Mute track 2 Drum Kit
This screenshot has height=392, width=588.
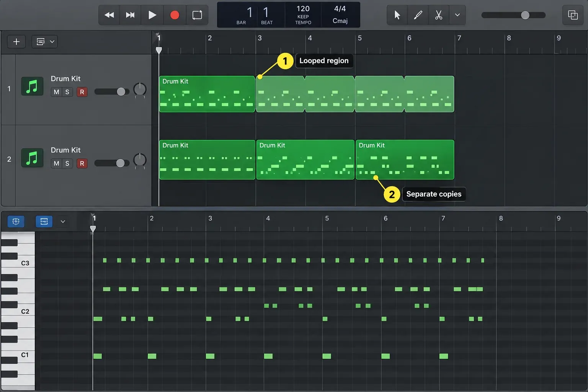tap(57, 163)
